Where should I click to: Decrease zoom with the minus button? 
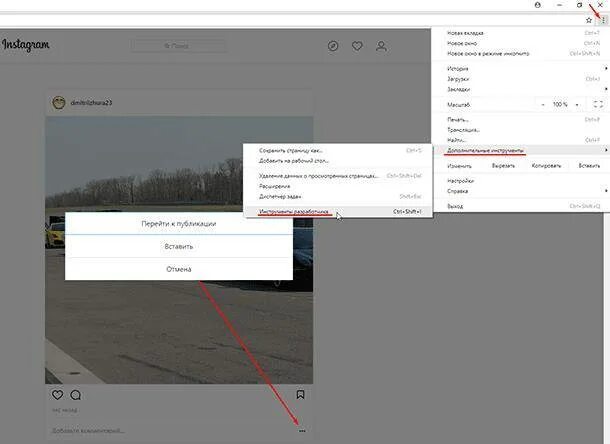(x=543, y=105)
